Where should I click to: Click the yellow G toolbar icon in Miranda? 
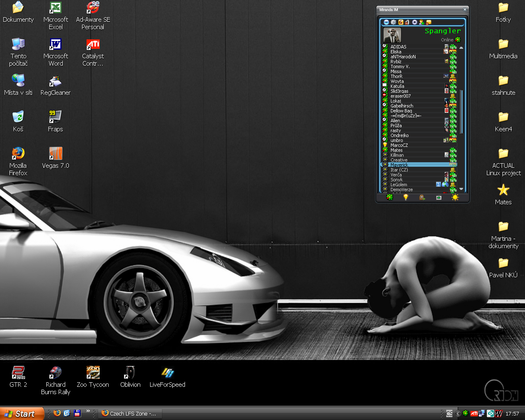coord(401,22)
